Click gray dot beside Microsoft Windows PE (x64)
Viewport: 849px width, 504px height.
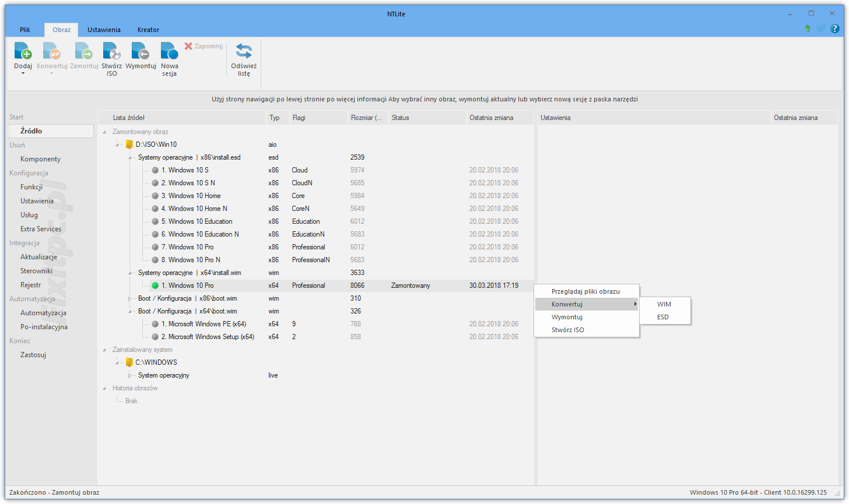coord(155,324)
